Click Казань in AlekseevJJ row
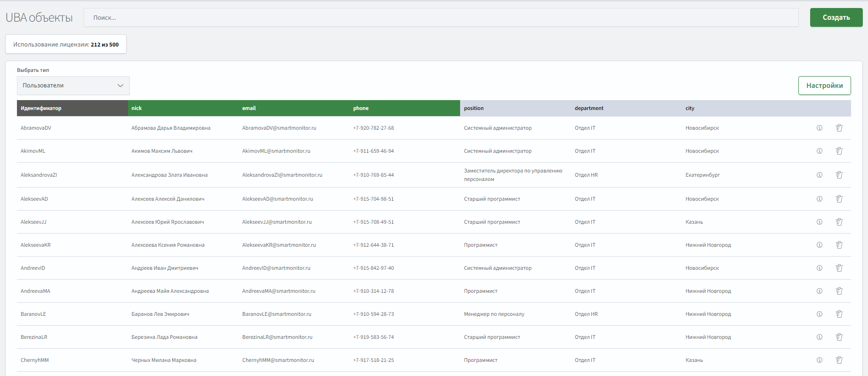 coord(694,222)
